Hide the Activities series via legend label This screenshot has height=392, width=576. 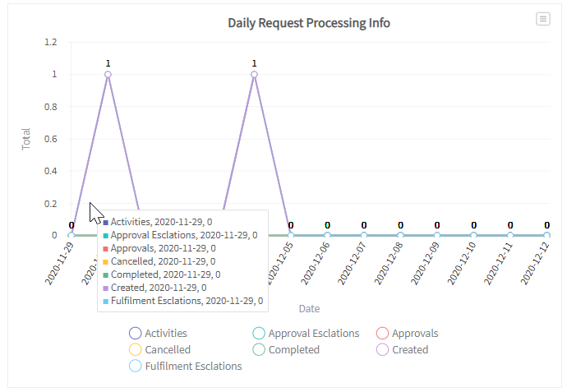pos(166,334)
